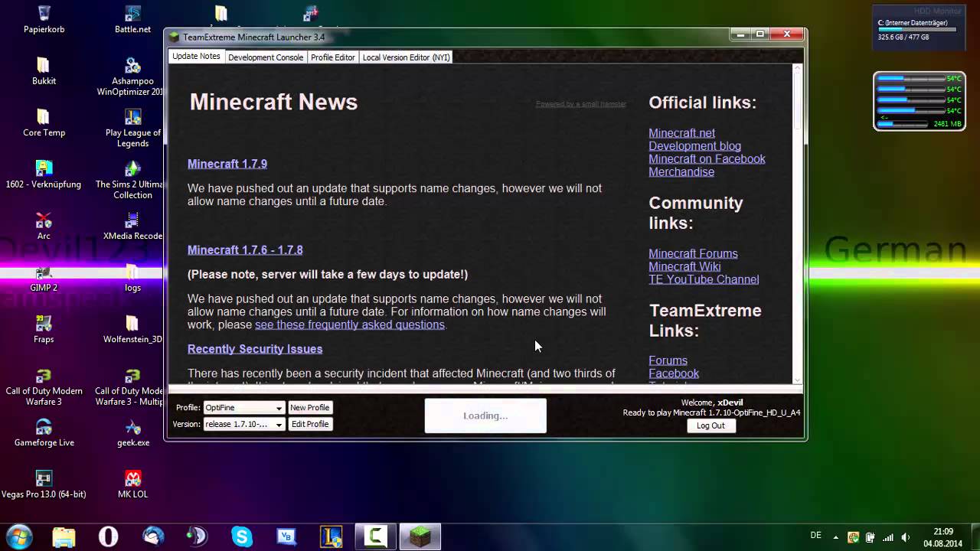Launch Vegas Pro 13.0 (64-bit)
The width and height of the screenshot is (980, 551).
tap(44, 484)
